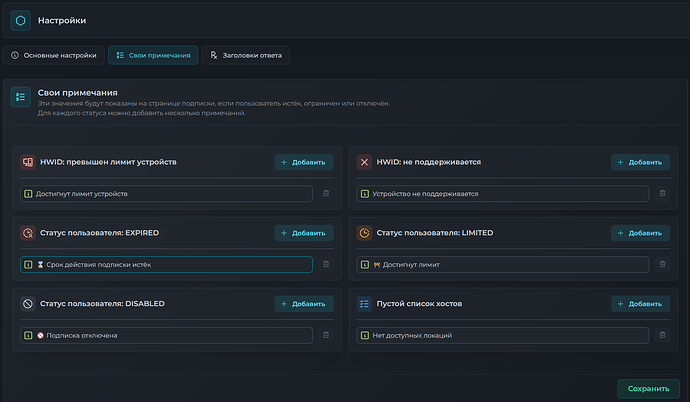Viewport: 690px width, 402px height.
Task: Click green icon in Срок действия подписки field
Action: point(28,265)
